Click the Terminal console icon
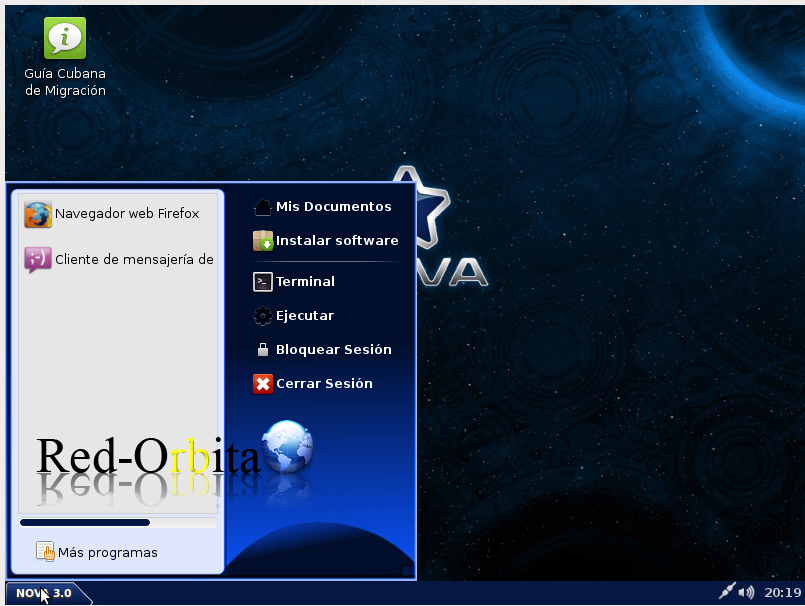Image resolution: width=805 pixels, height=606 pixels. [263, 282]
